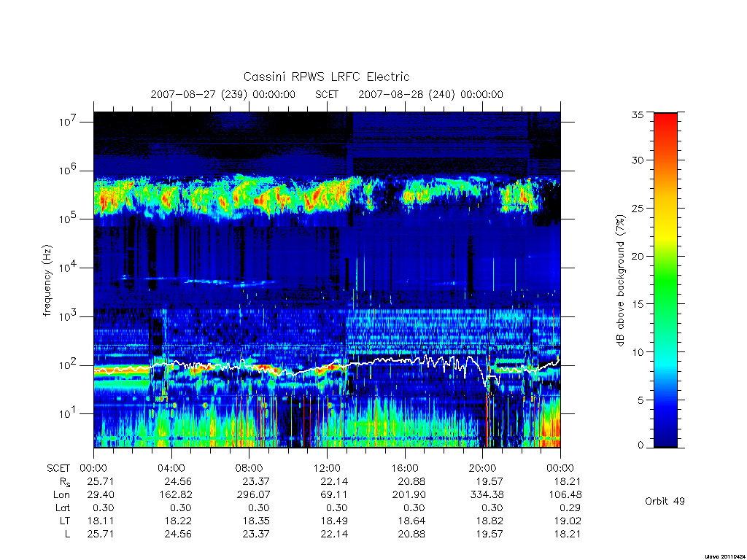This screenshot has width=747, height=560.
Task: Click the 12:00 time tick label
Action: (x=327, y=468)
